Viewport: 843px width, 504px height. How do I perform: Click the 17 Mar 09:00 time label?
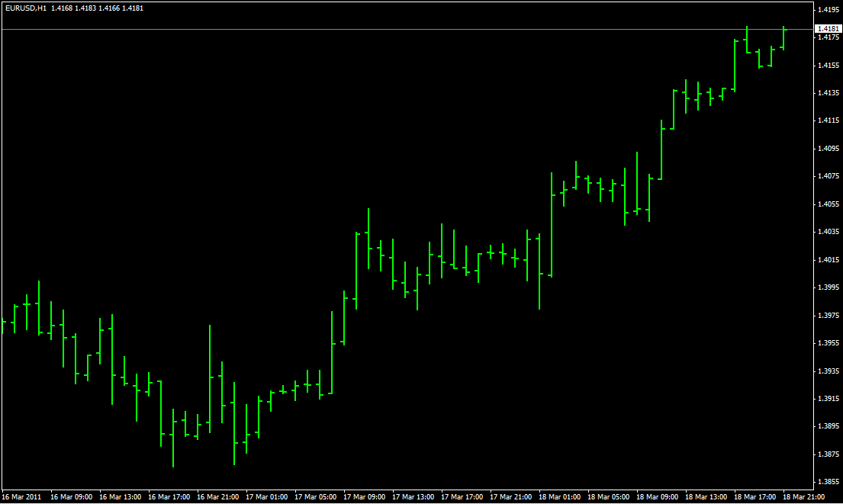click(x=365, y=497)
